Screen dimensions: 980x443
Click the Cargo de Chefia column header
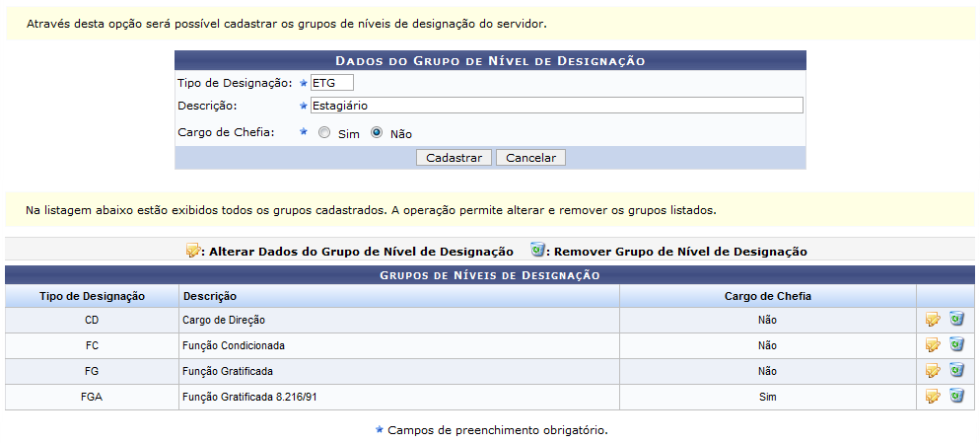[x=767, y=296]
